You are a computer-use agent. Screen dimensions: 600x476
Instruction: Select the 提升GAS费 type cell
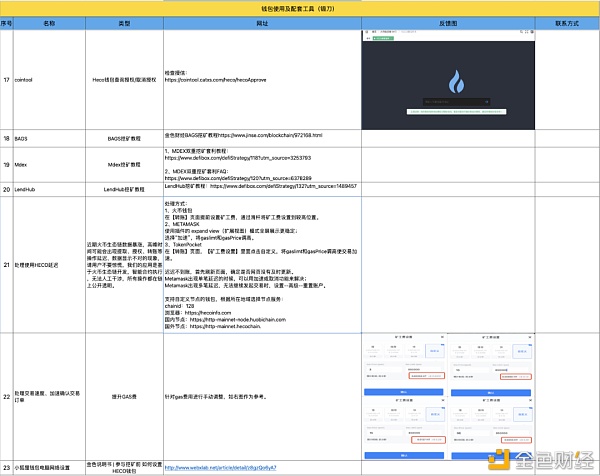point(124,397)
